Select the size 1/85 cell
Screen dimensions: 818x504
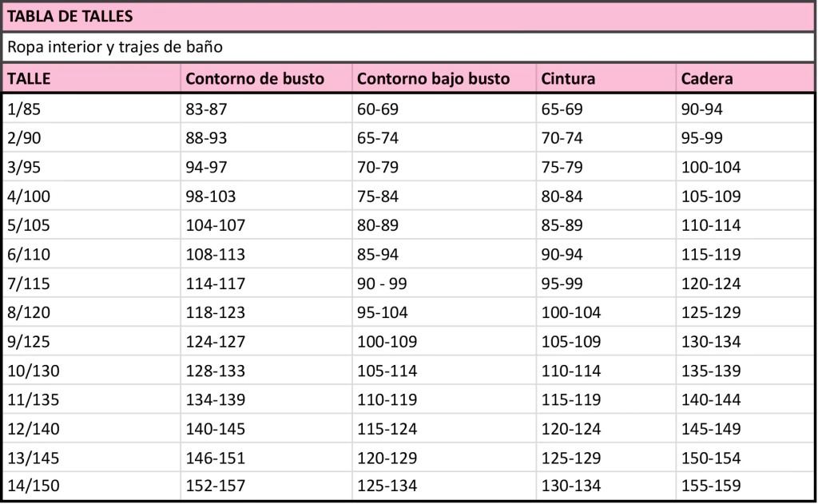(24, 109)
